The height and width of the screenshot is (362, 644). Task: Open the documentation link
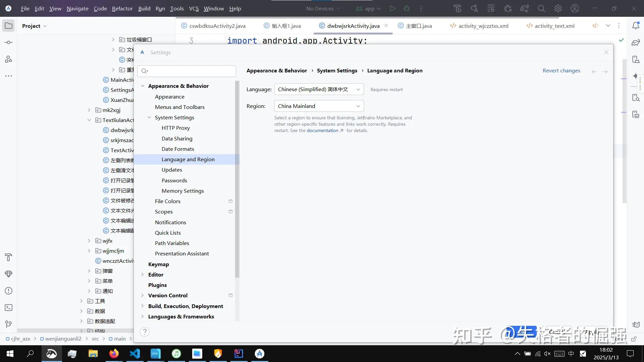pos(322,131)
